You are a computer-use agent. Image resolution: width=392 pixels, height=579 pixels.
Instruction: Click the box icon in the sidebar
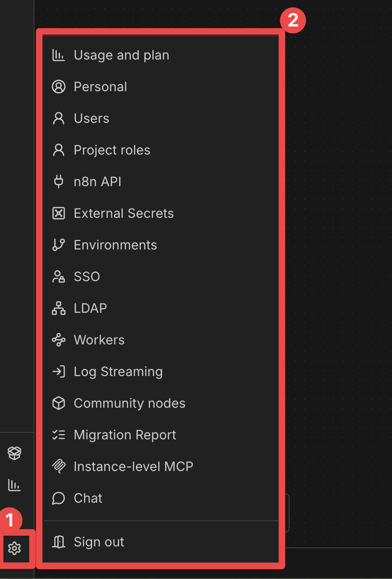tap(14, 453)
